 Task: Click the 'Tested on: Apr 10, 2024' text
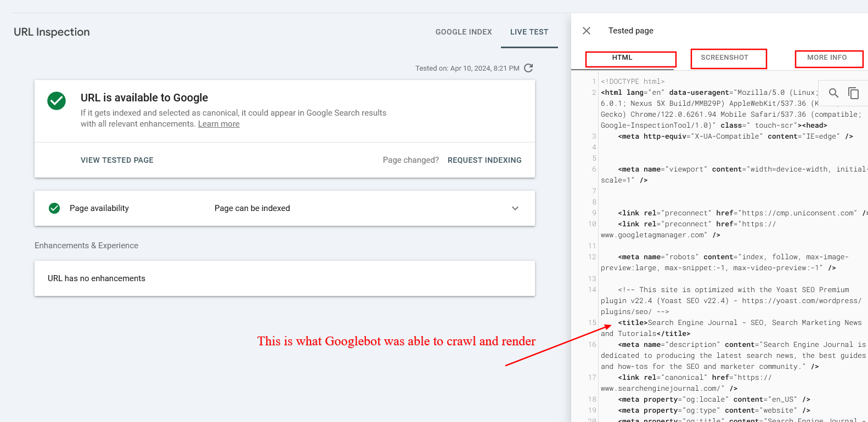467,69
